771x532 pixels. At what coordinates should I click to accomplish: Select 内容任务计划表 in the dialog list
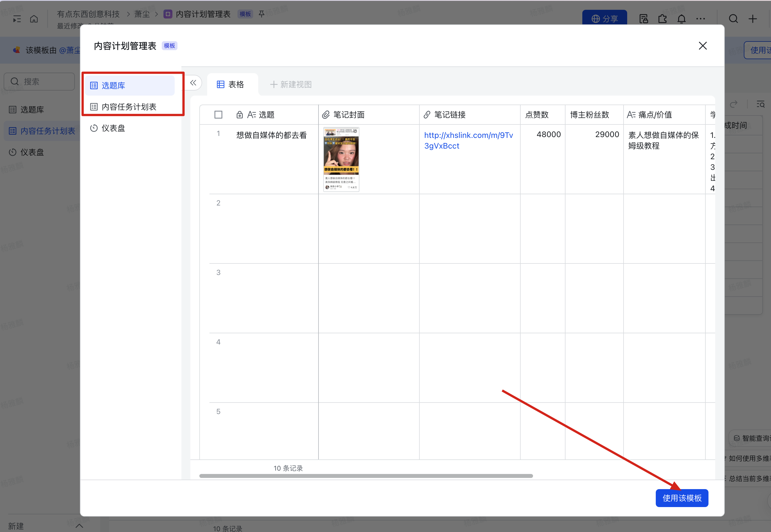(130, 107)
